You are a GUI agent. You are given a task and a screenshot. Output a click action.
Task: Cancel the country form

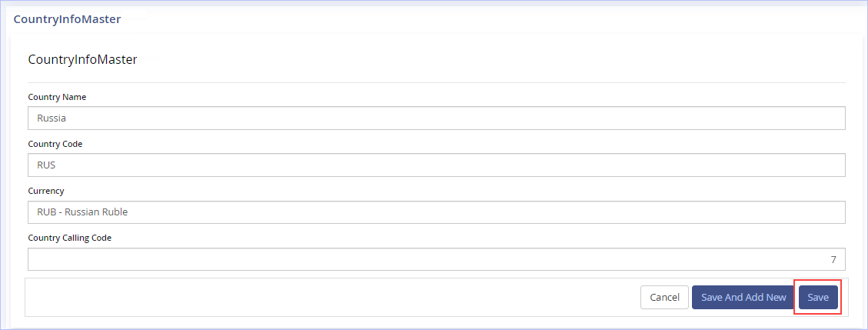tap(664, 298)
